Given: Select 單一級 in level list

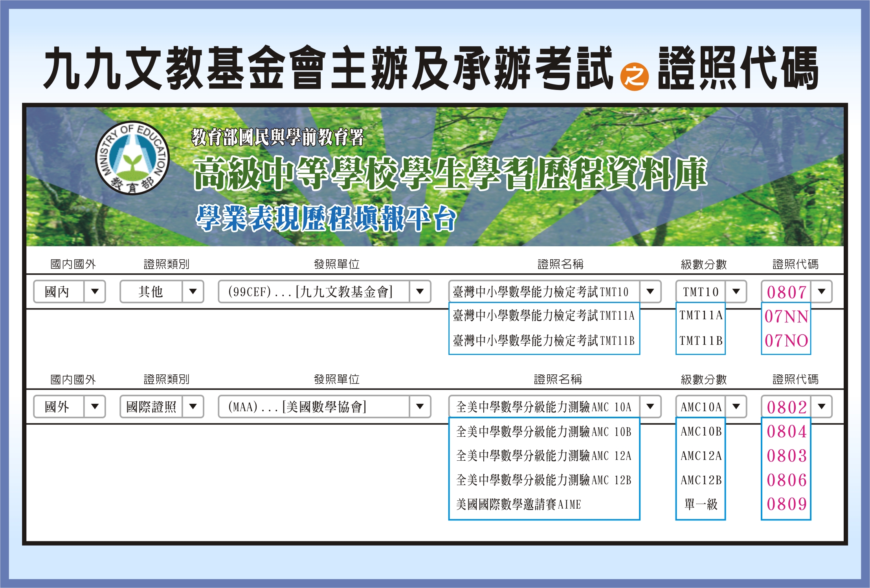Looking at the screenshot, I should point(701,504).
